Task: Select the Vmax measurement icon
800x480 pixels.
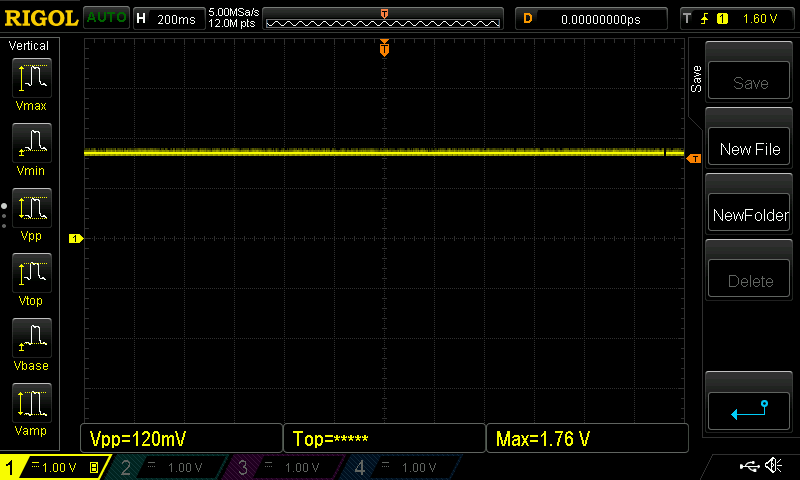Action: [x=32, y=78]
